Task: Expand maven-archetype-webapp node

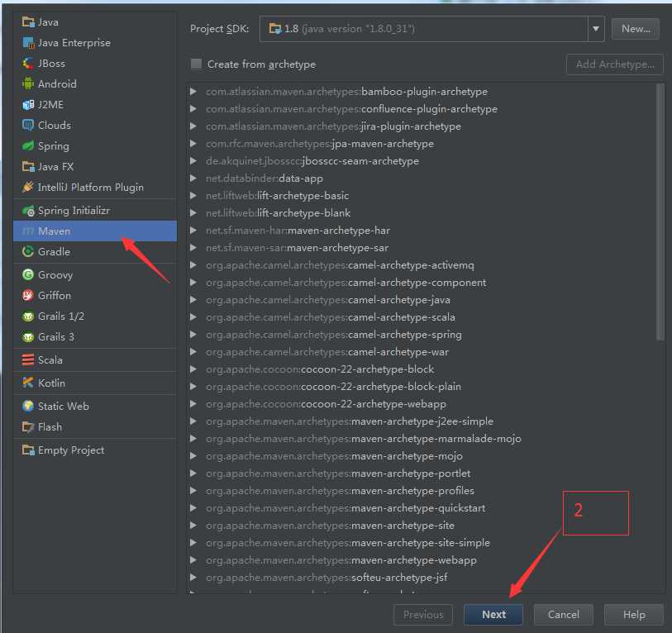Action: (193, 560)
